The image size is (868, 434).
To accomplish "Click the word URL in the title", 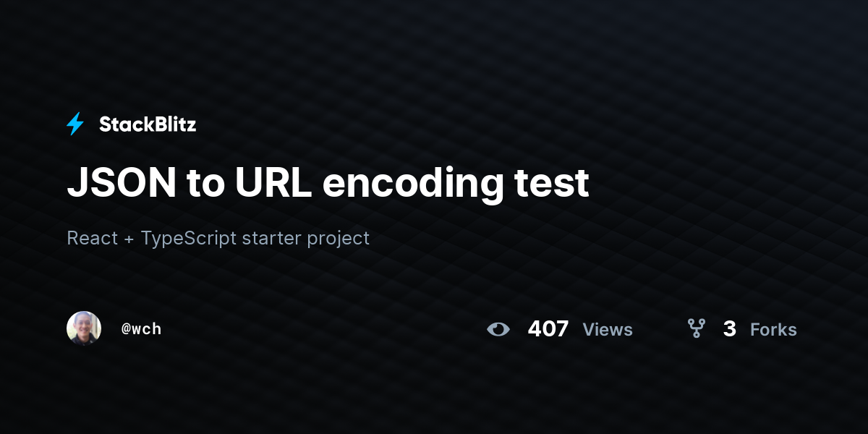I will (273, 183).
